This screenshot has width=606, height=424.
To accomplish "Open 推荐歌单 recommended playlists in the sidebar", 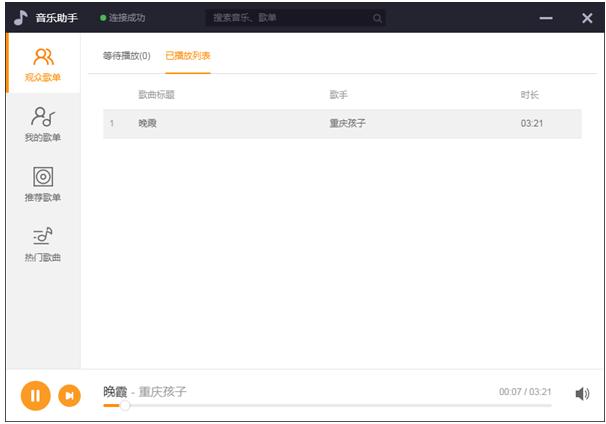I will click(43, 184).
